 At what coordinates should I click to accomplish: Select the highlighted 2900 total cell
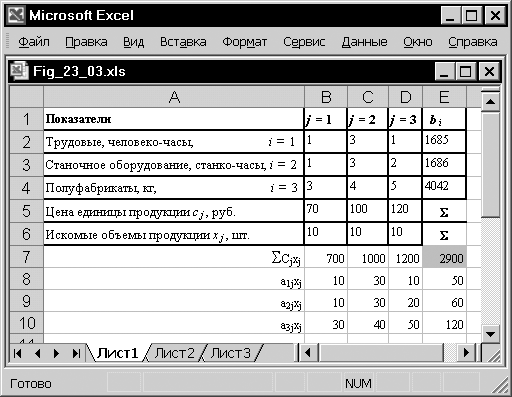(444, 257)
